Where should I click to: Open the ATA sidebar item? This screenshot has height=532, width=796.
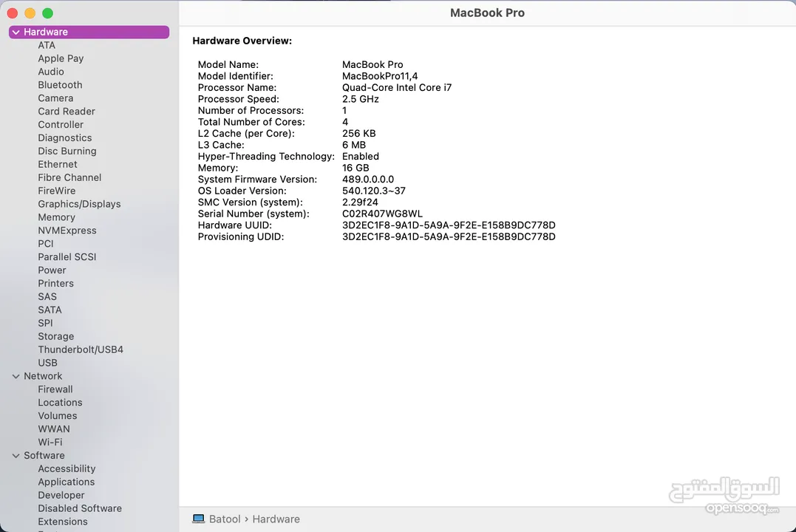tap(47, 45)
